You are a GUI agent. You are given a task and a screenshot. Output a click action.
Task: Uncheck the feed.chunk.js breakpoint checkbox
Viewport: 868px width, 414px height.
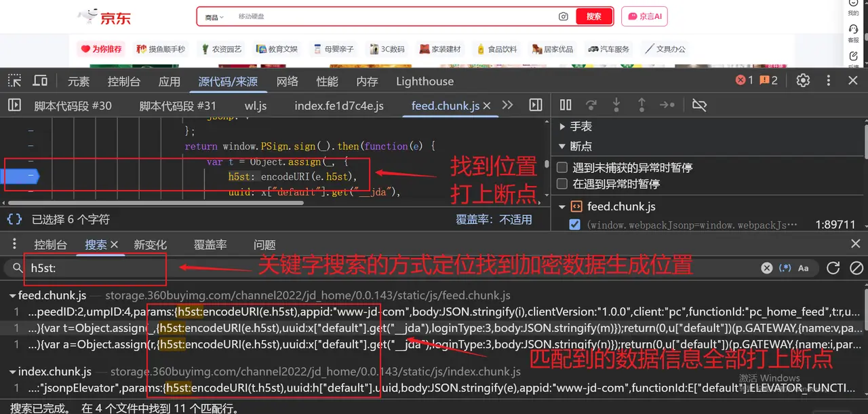click(x=574, y=225)
